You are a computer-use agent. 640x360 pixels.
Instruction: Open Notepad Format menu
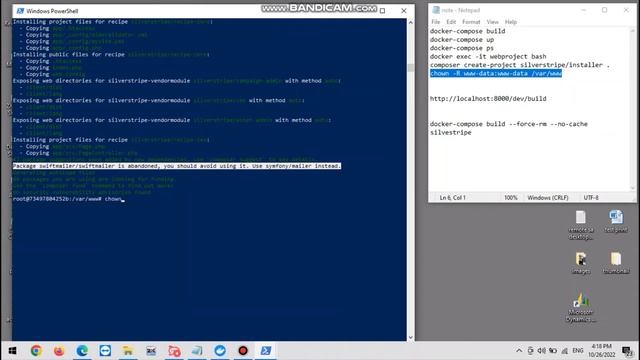[x=471, y=22]
